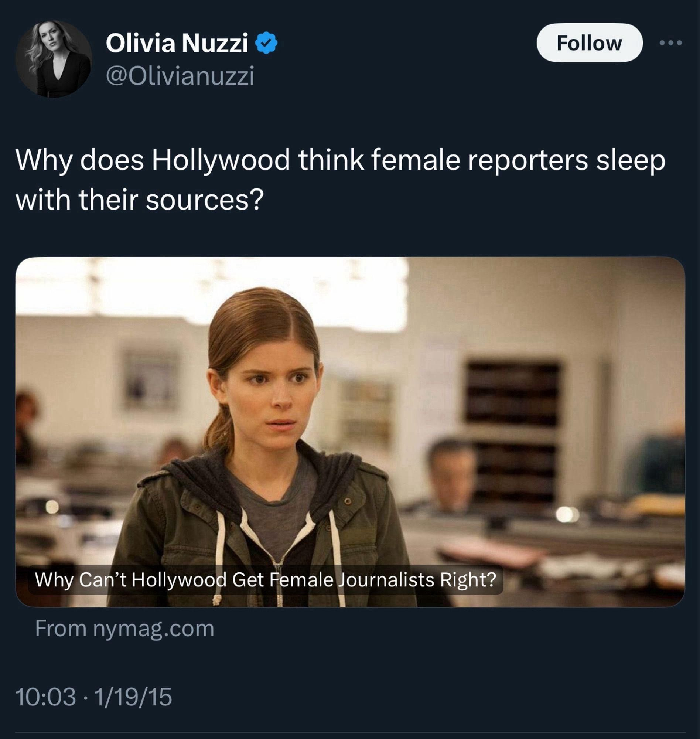Click the word "sleep" in the tweet

coord(630,160)
